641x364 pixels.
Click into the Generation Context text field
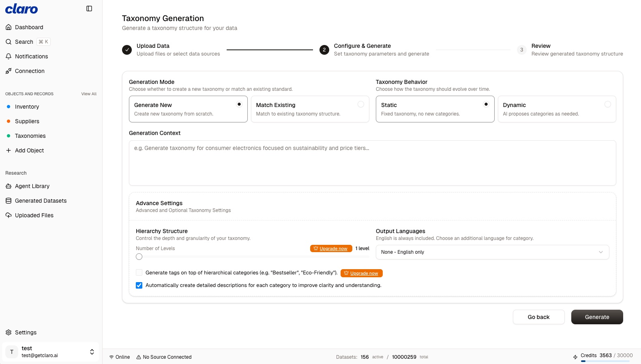372,163
